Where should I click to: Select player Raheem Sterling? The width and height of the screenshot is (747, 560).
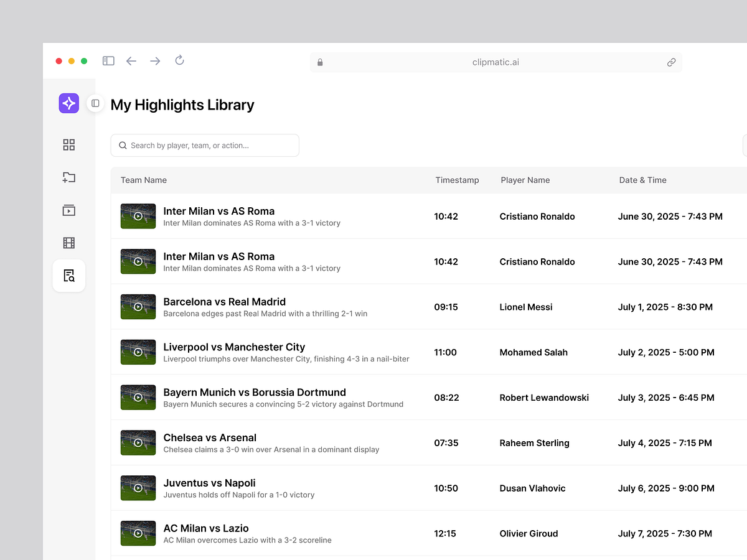(x=535, y=443)
